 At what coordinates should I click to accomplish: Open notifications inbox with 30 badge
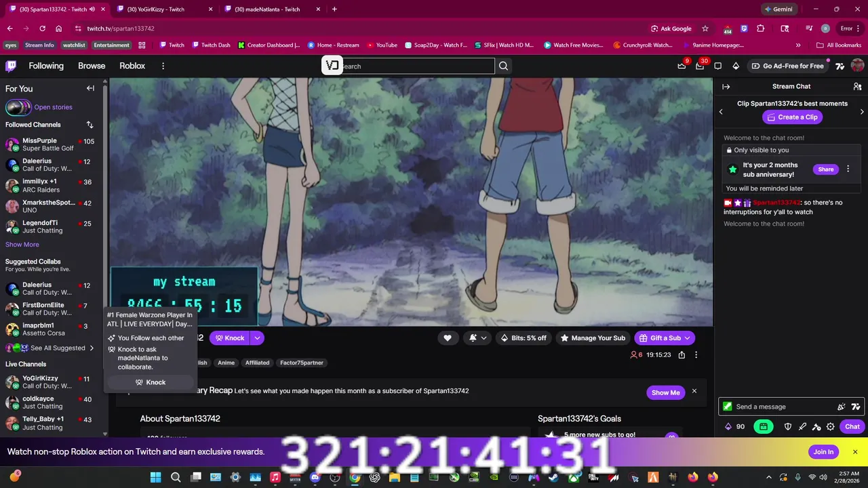point(700,66)
